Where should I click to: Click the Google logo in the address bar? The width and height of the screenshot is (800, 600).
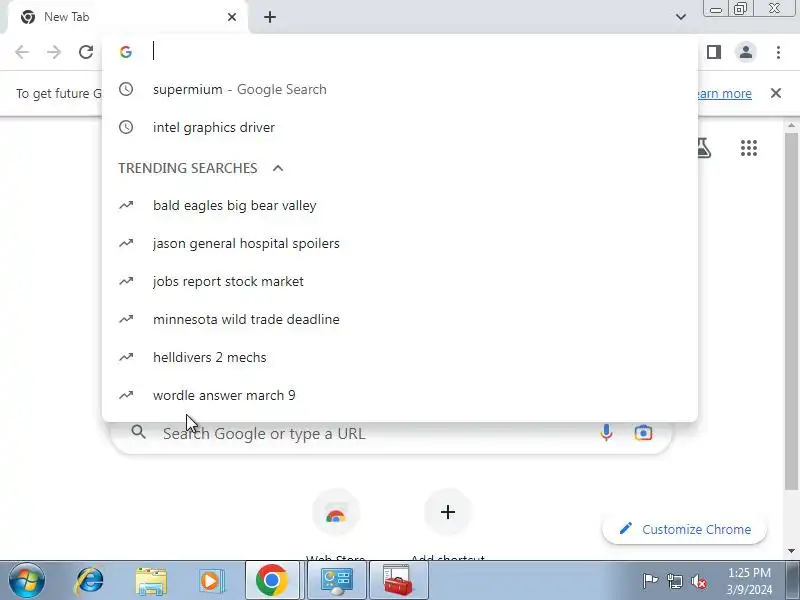(x=126, y=52)
